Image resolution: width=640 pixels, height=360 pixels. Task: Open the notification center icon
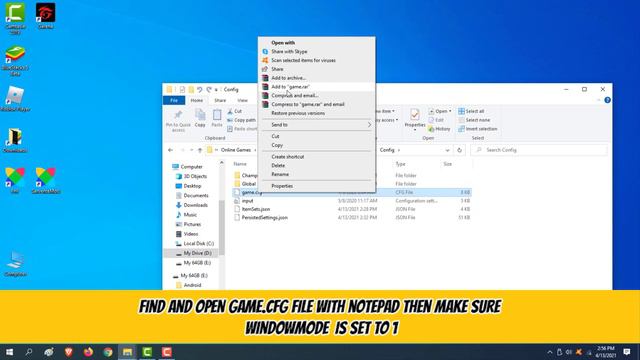click(627, 352)
